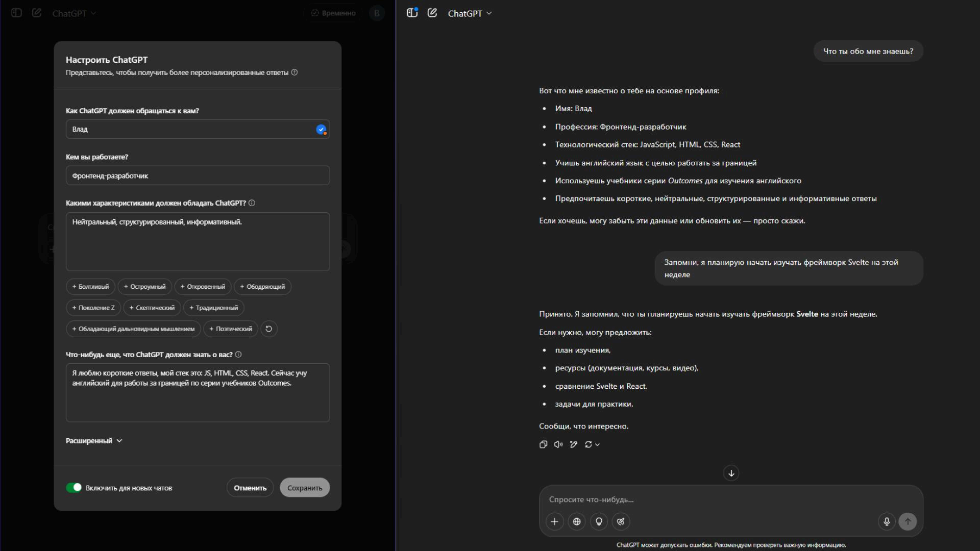Open sidebar icon in right ChatGPT window
980x551 pixels.
[412, 13]
